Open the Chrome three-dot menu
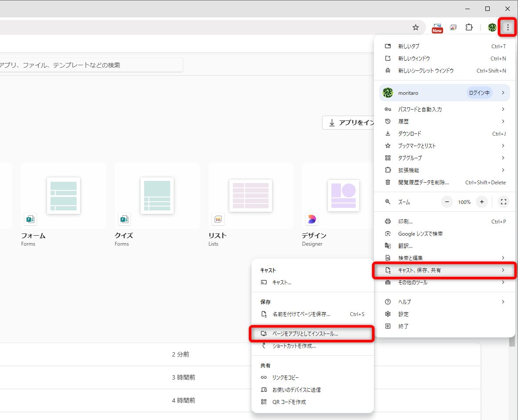 (507, 27)
